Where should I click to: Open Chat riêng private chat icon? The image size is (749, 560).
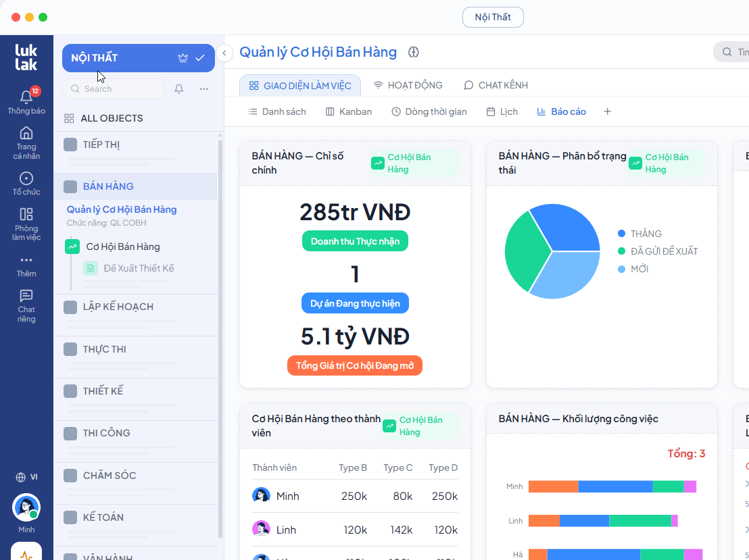click(x=26, y=295)
